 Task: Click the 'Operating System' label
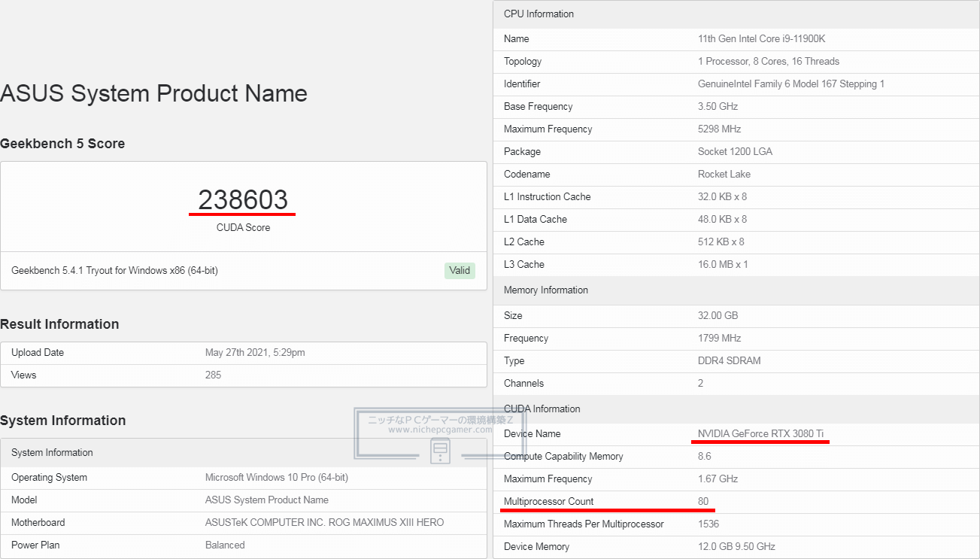pos(49,478)
